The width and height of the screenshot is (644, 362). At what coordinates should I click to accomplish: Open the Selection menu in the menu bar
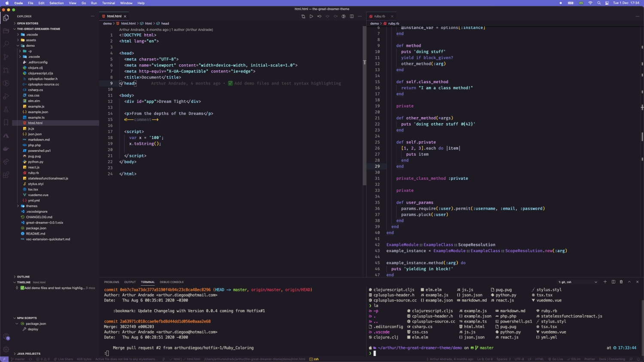[56, 3]
